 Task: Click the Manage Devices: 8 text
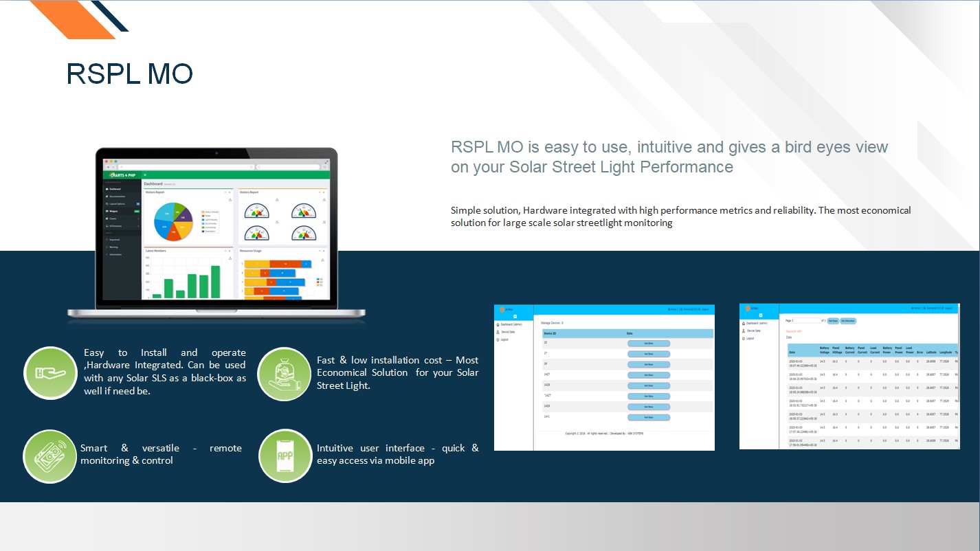coord(552,323)
